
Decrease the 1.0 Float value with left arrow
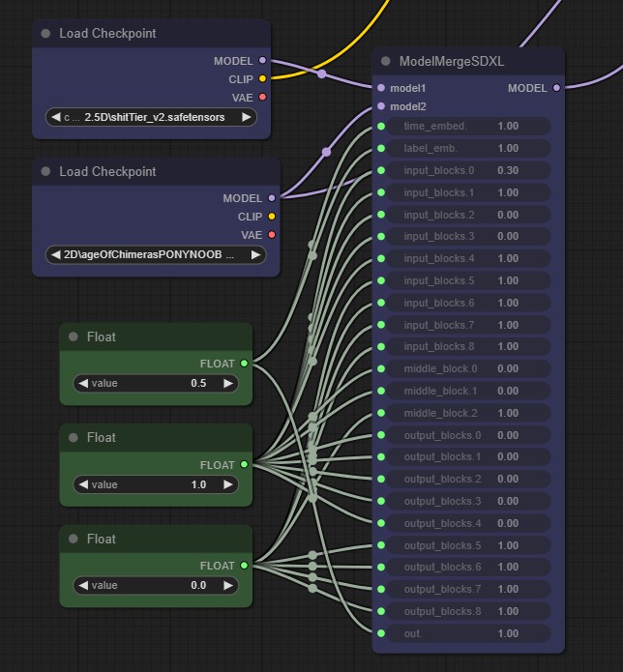point(83,484)
